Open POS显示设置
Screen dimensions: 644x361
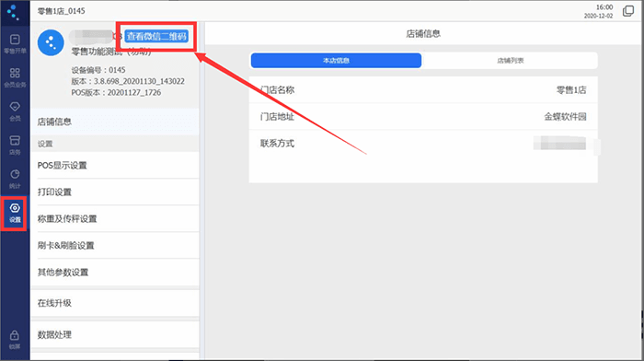(x=115, y=165)
